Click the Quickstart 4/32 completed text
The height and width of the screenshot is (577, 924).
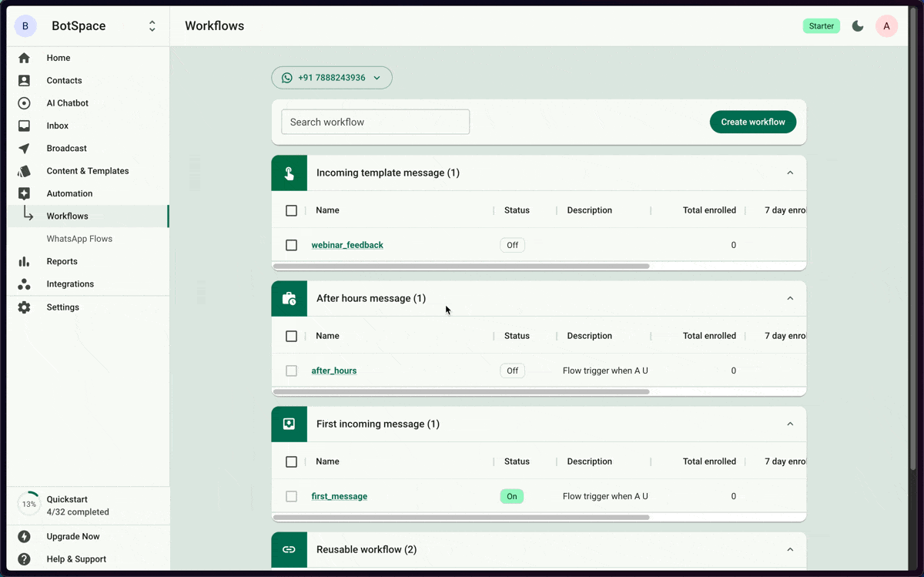(78, 505)
